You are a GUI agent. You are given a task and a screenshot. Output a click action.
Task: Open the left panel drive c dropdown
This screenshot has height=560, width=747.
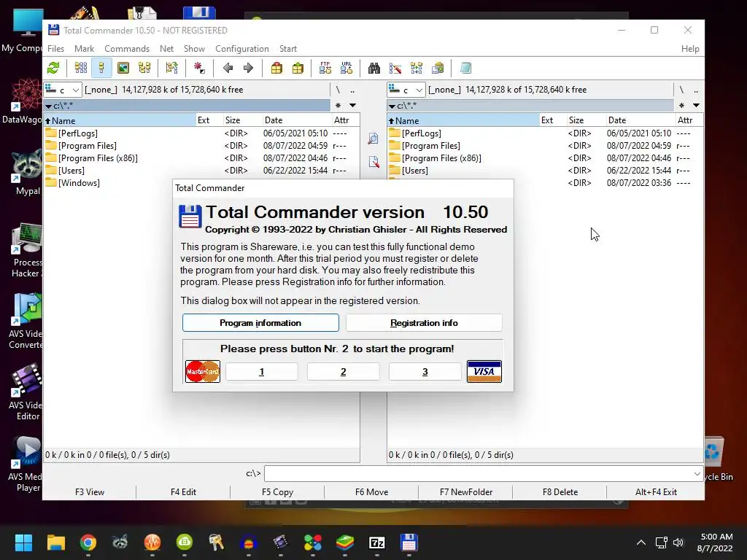(63, 90)
